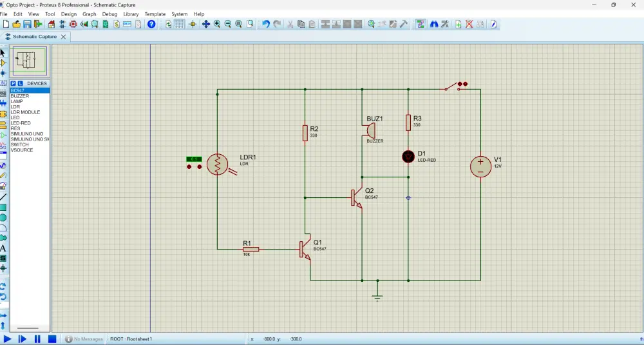The width and height of the screenshot is (644, 345).
Task: Toggle the grid display icon
Action: point(180,25)
